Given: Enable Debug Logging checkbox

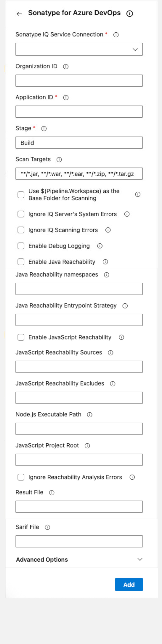Looking at the screenshot, I should (21, 246).
